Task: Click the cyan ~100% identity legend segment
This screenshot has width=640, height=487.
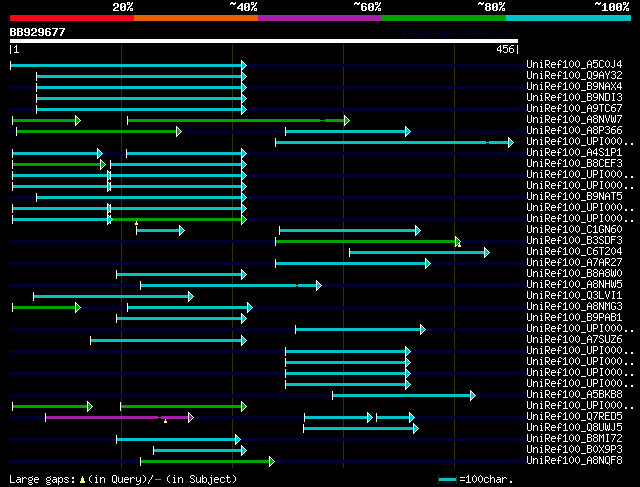Action: [x=569, y=18]
